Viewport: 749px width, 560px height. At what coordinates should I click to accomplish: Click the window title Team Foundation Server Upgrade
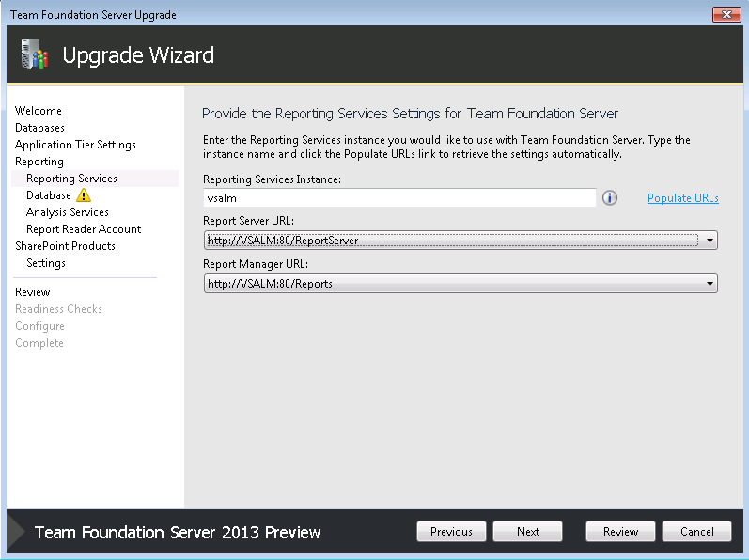pyautogui.click(x=93, y=15)
